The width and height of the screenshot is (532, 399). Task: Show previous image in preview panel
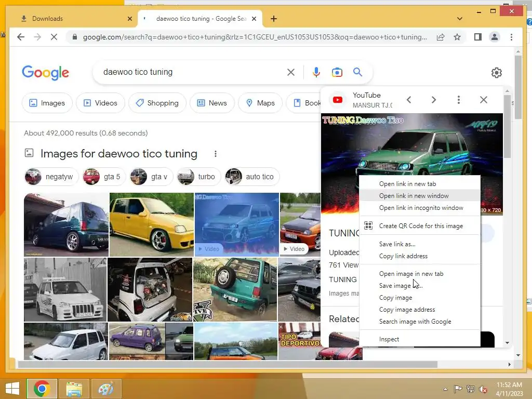pyautogui.click(x=409, y=100)
